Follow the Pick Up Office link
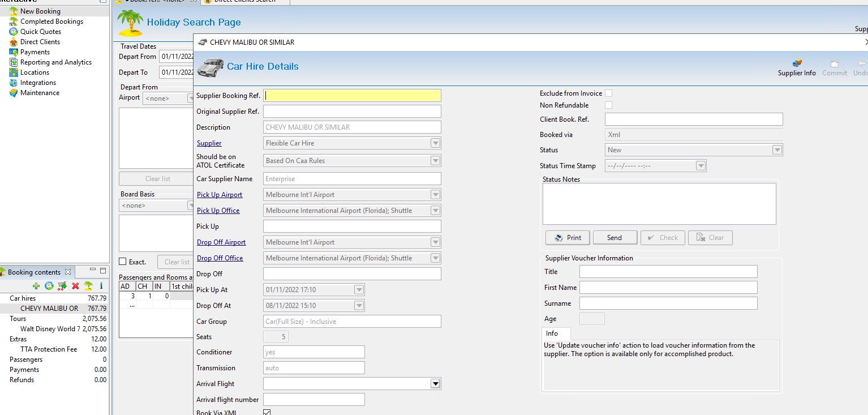 click(218, 211)
